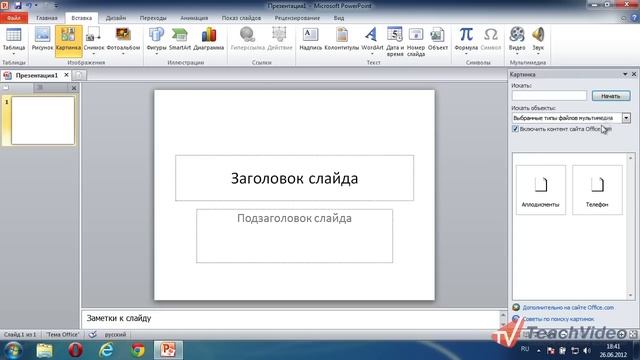This screenshot has height=360, width=640.
Task: Insert Звук audio
Action: click(538, 40)
